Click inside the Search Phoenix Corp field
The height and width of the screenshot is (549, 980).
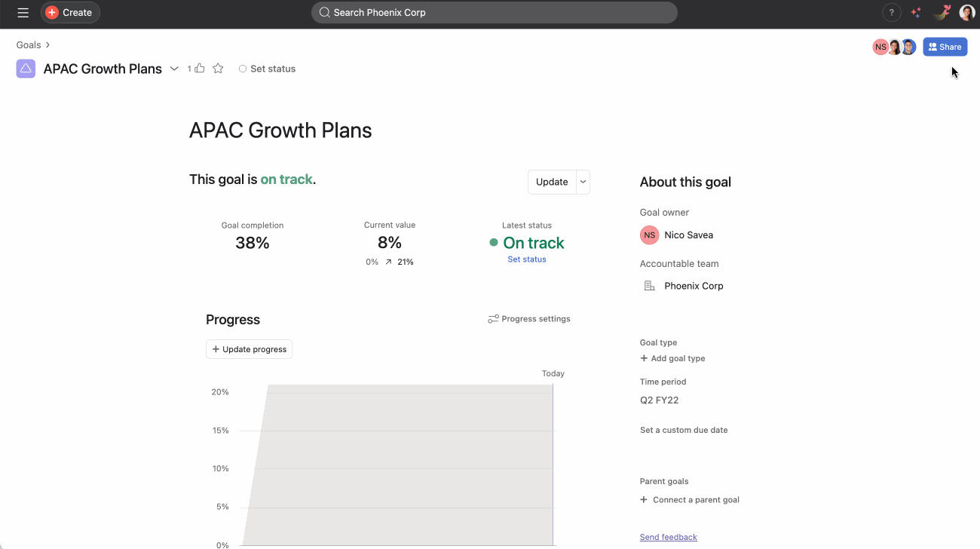(x=495, y=12)
